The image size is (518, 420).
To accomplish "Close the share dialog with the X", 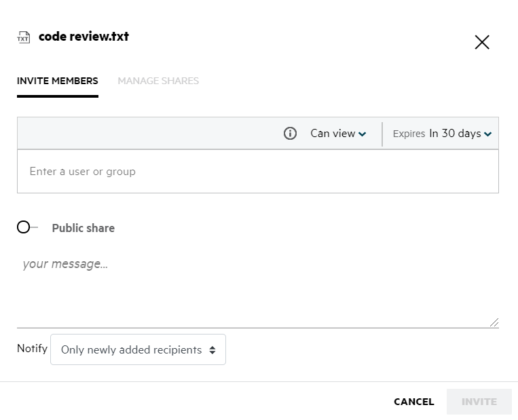I will [x=482, y=42].
